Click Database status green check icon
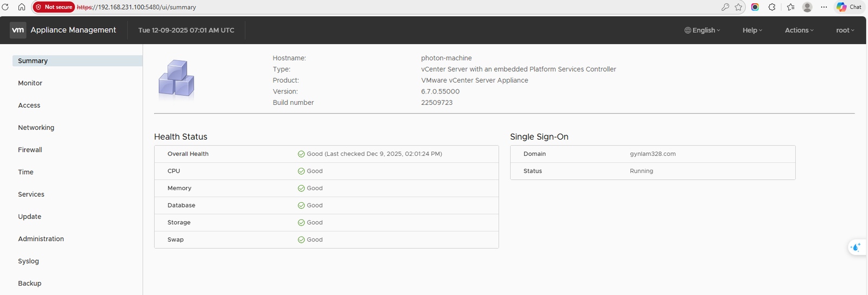This screenshot has width=868, height=295. [x=301, y=205]
